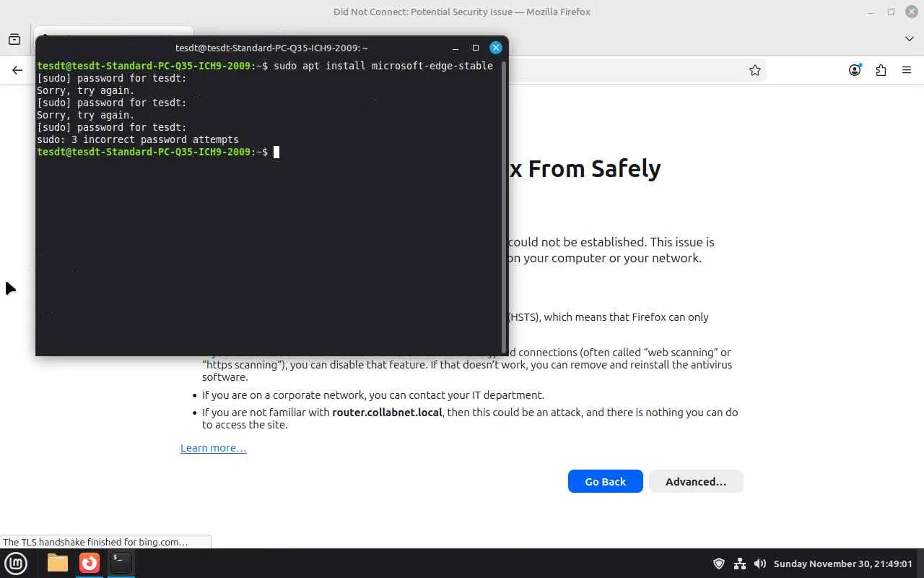The width and height of the screenshot is (924, 578).
Task: Open the Linux Mint start menu
Action: 16,563
